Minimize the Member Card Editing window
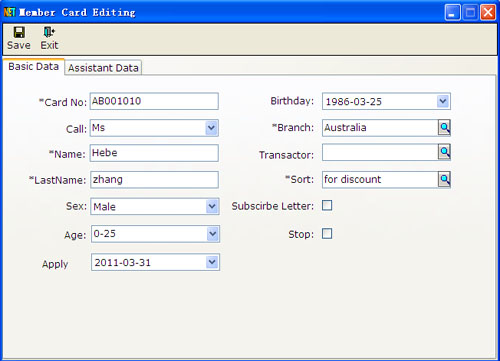The height and width of the screenshot is (361, 500). click(452, 13)
